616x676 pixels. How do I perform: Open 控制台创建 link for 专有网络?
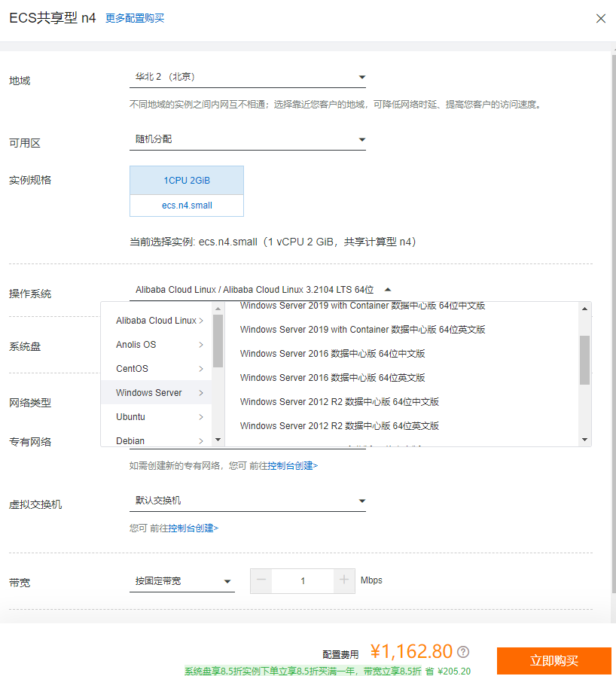[x=292, y=466]
